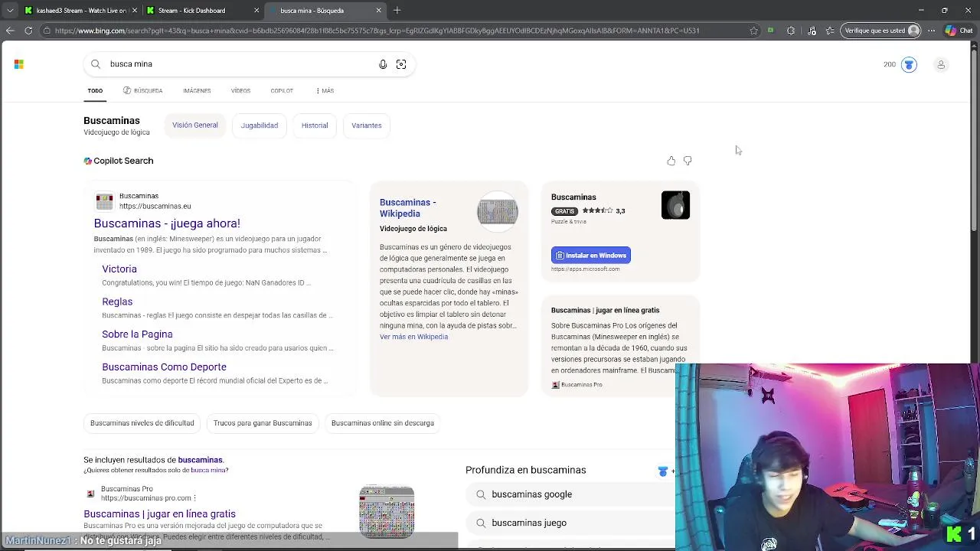Switch to BÚSQUEDA tab
The width and height of the screenshot is (980, 551).
point(142,91)
